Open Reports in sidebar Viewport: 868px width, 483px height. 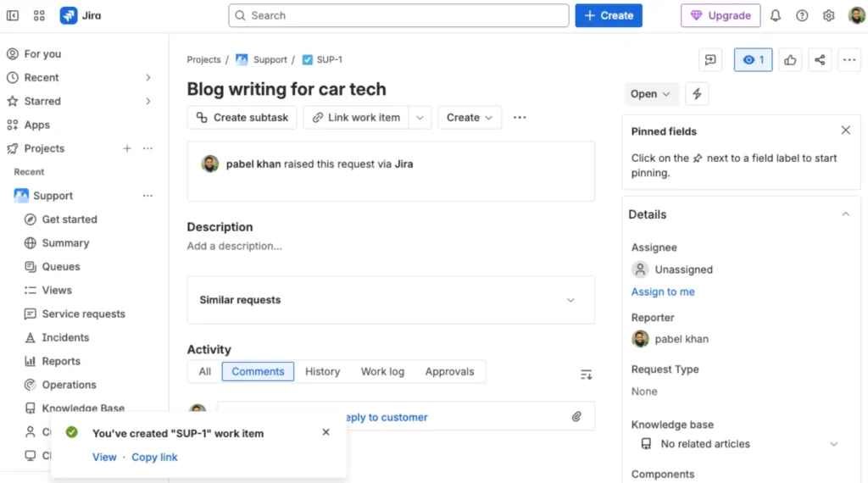pyautogui.click(x=61, y=361)
